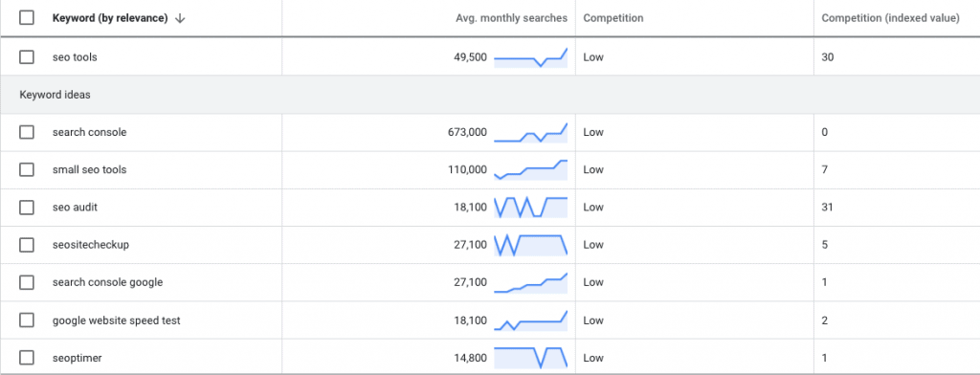Screen dimensions: 980x375
Task: Click the 'seo audit' keyword text
Action: tap(75, 208)
